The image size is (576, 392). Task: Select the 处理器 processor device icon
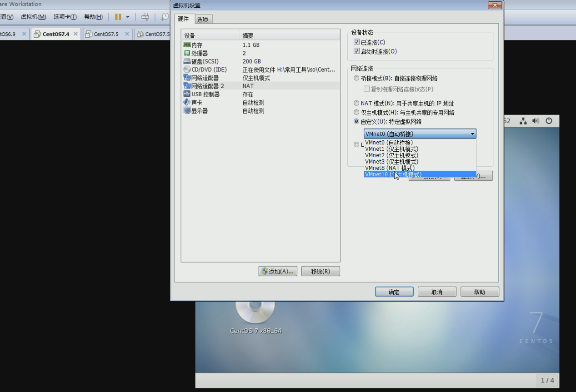tap(187, 53)
